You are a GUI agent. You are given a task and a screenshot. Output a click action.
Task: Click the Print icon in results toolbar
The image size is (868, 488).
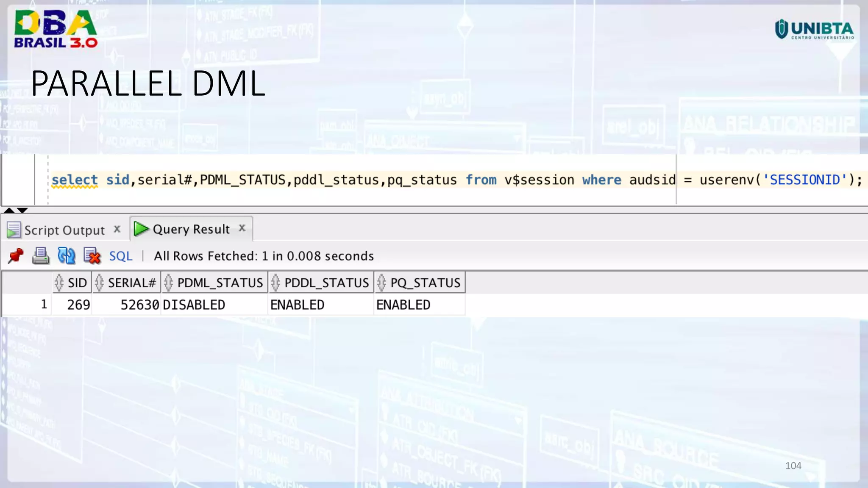click(41, 256)
